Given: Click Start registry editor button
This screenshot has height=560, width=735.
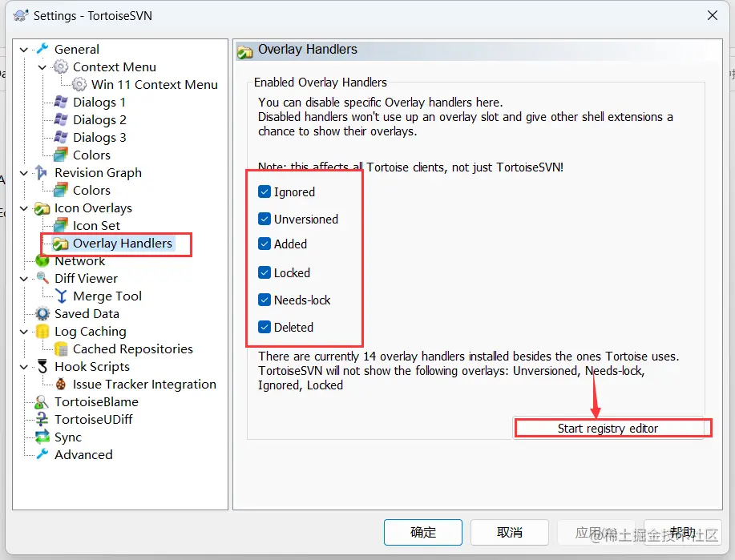Looking at the screenshot, I should click(x=608, y=429).
